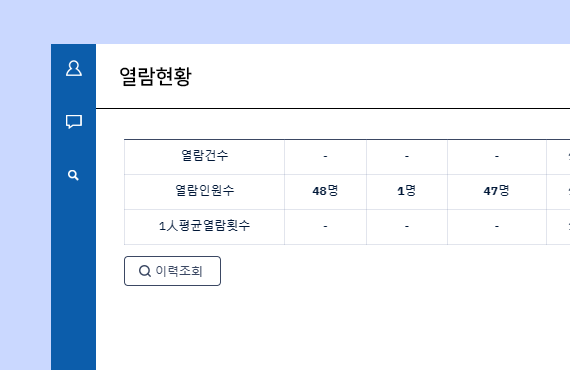The width and height of the screenshot is (570, 370).
Task: Click dash cell in 1人평균열람횟수 row below 47명
Action: (497, 227)
